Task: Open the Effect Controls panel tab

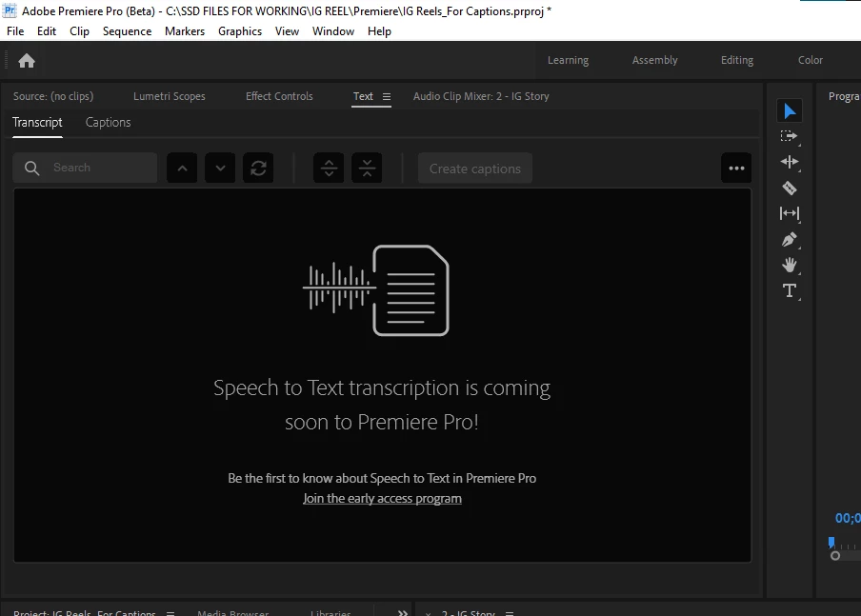Action: (279, 96)
